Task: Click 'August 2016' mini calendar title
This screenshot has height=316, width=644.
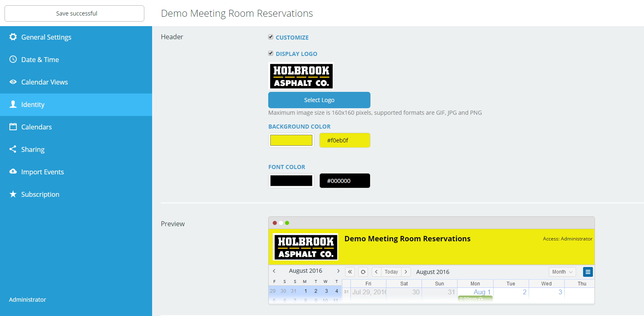Action: [305, 271]
